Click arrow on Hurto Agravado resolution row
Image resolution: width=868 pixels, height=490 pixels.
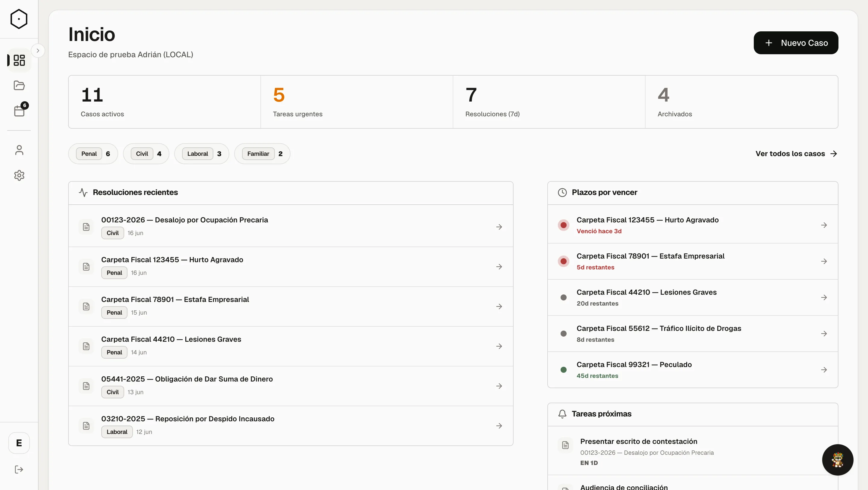click(x=499, y=267)
